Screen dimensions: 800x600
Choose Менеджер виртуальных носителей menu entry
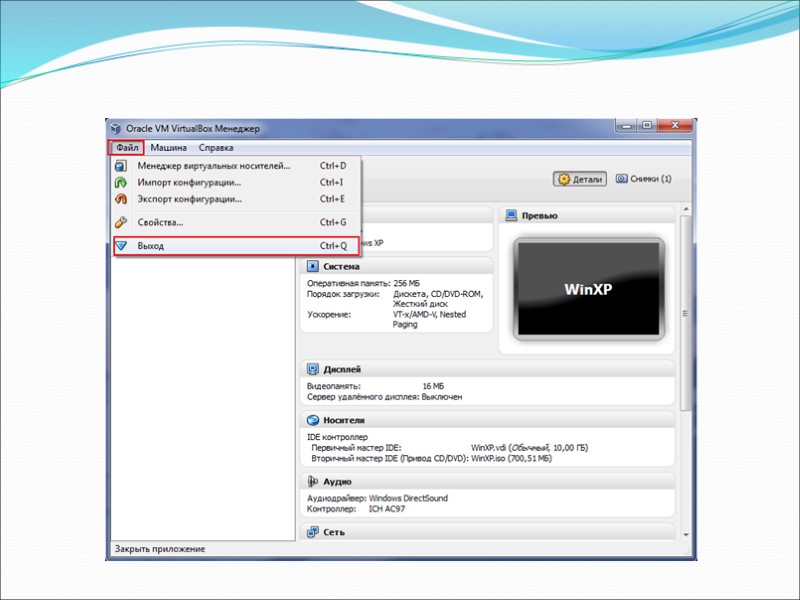(237, 166)
